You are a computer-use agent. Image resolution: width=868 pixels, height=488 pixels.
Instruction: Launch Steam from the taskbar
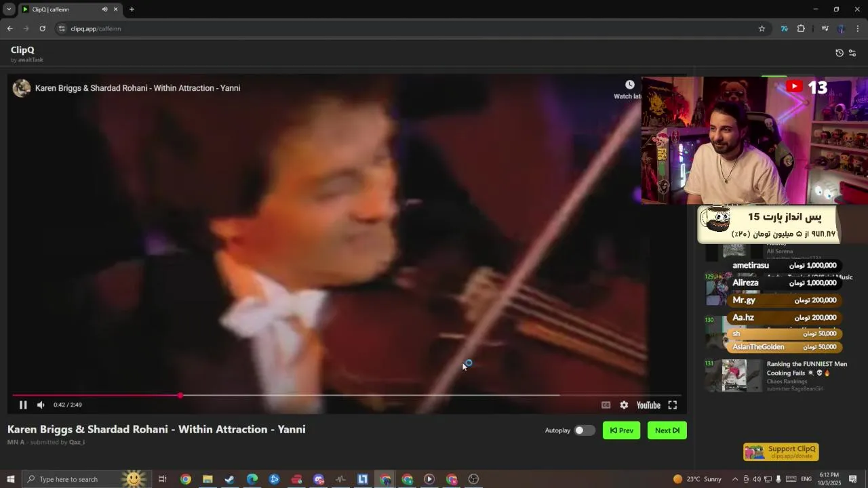coord(230,479)
